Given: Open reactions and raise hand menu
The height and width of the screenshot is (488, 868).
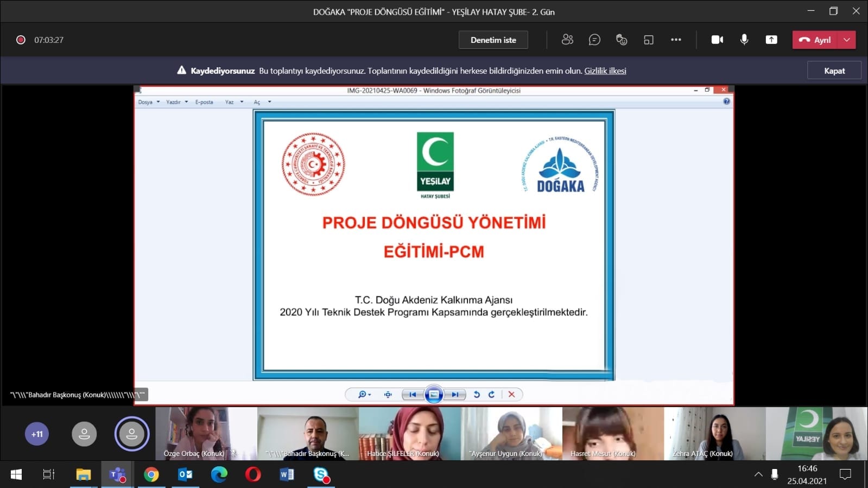Looking at the screenshot, I should click(622, 40).
